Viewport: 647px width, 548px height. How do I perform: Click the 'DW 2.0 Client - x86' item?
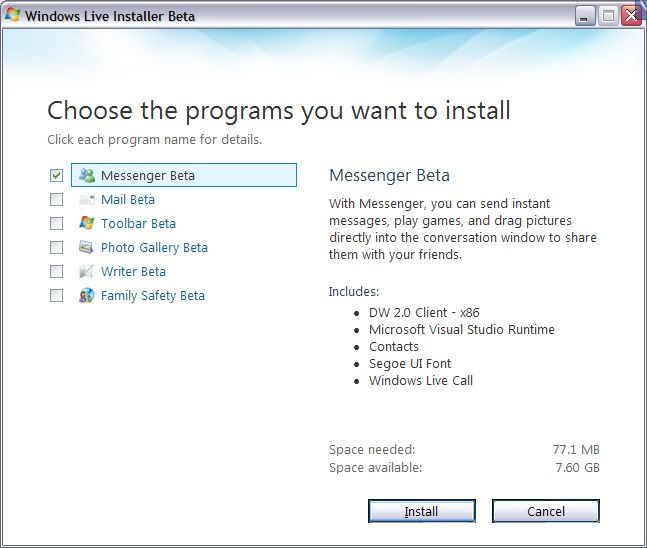coord(424,312)
